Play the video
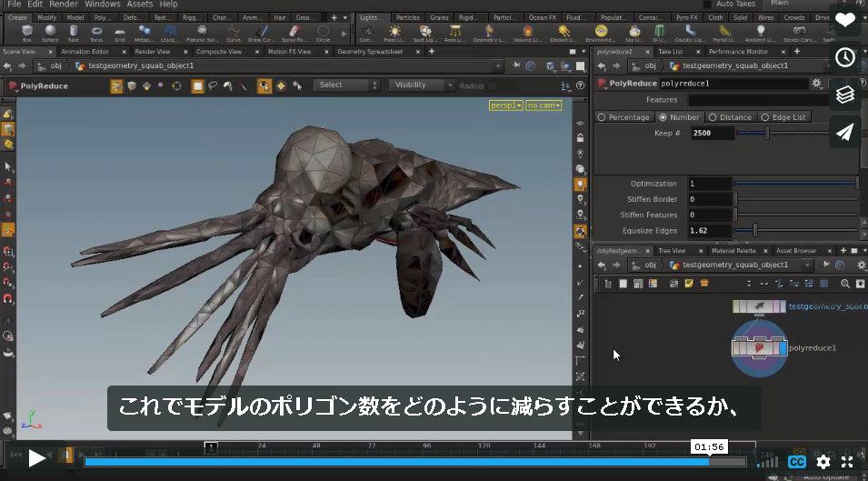868x481 pixels. click(x=36, y=457)
